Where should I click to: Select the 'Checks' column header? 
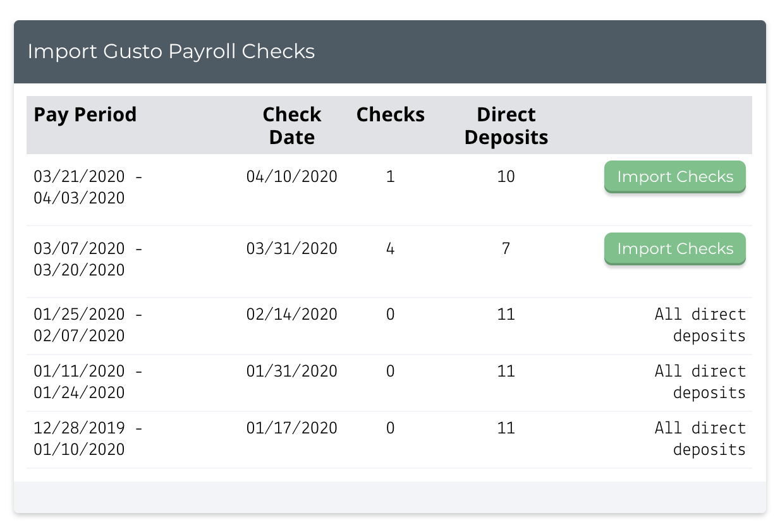click(391, 114)
